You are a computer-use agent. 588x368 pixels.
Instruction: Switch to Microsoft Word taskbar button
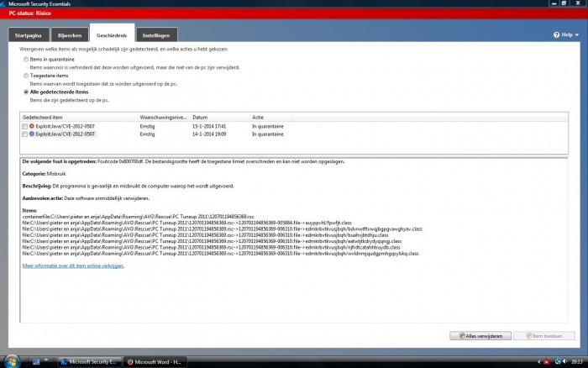click(x=155, y=361)
